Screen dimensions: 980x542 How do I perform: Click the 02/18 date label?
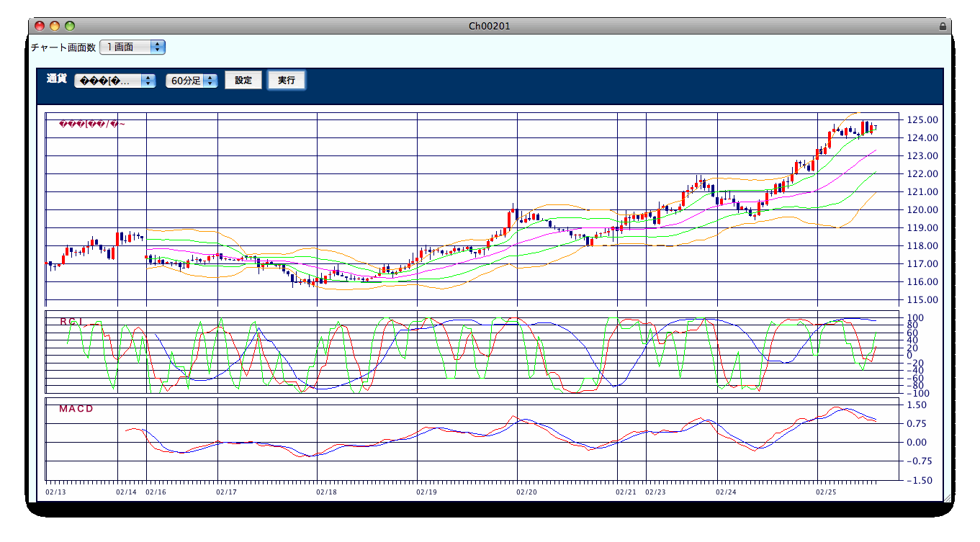pos(326,492)
